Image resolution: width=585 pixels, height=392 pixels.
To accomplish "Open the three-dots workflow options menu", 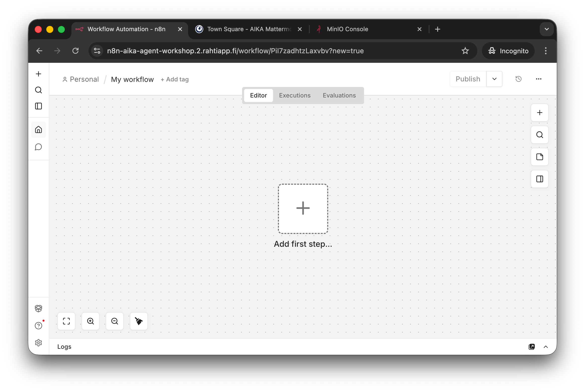I will (538, 79).
